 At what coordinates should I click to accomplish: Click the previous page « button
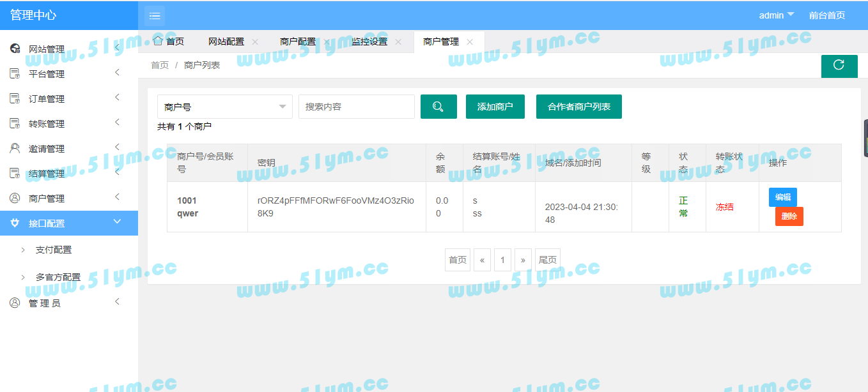pos(482,260)
